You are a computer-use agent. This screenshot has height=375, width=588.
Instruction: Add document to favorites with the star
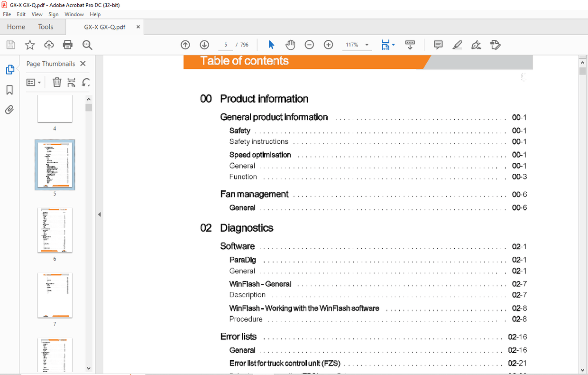pos(30,44)
